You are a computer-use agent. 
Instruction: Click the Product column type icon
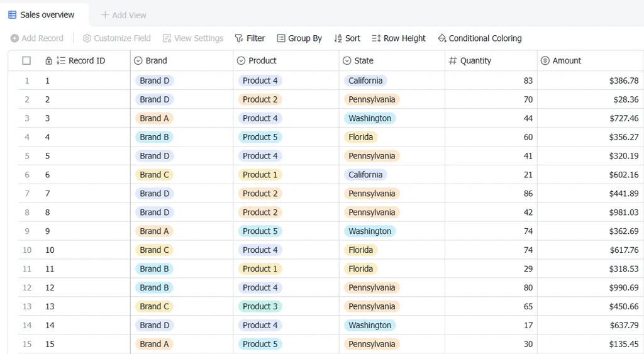[241, 61]
